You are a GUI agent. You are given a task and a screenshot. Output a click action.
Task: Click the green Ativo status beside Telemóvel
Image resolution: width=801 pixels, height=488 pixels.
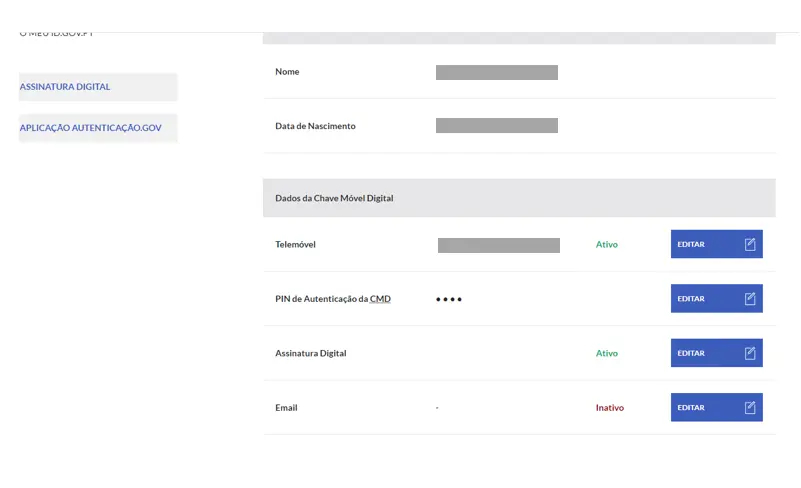607,244
